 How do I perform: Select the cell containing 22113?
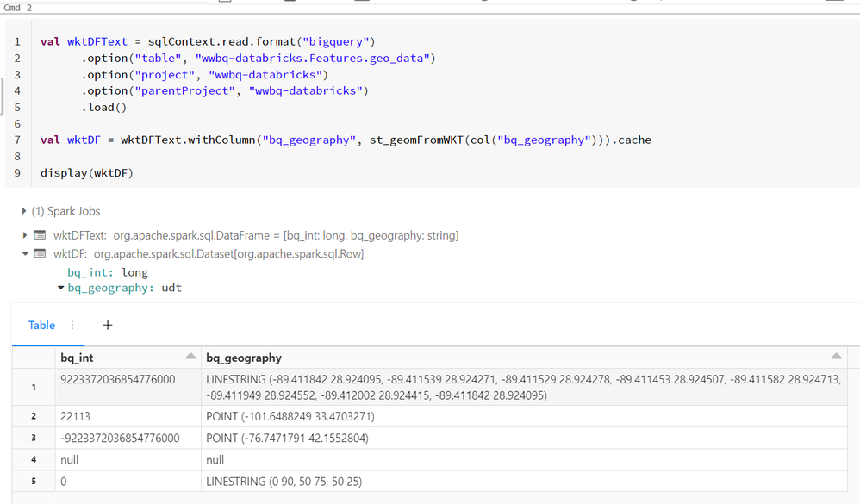[x=76, y=416]
